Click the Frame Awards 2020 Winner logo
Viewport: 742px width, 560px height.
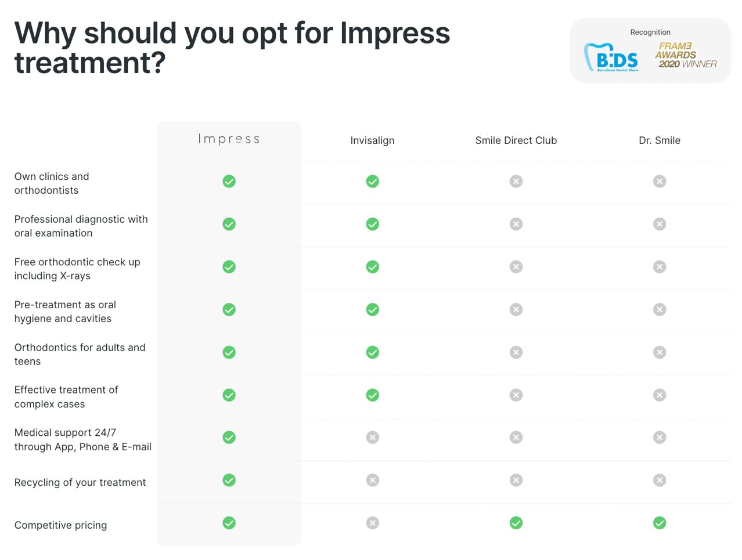686,55
